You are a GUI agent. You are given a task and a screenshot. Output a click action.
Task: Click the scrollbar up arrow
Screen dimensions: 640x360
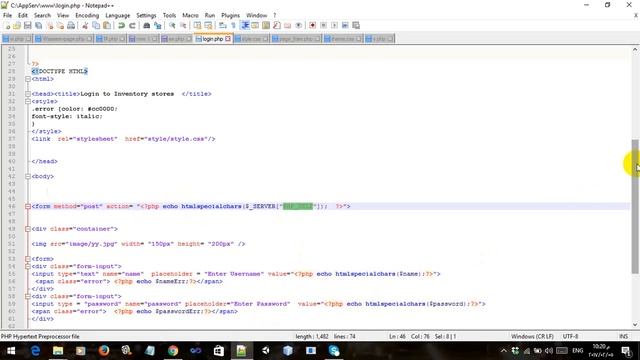pyautogui.click(x=635, y=49)
